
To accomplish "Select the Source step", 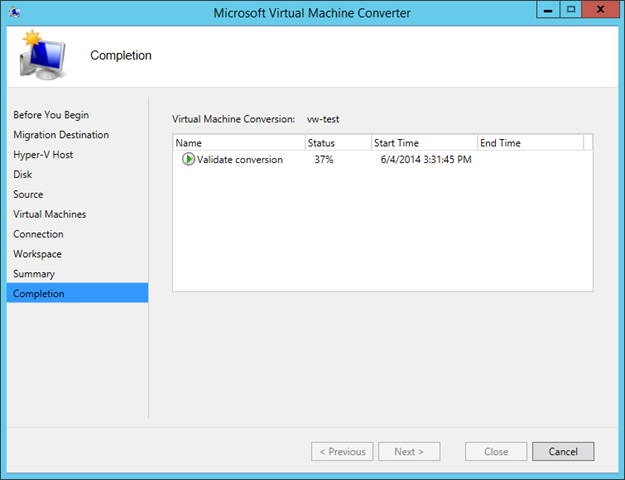I will (28, 195).
